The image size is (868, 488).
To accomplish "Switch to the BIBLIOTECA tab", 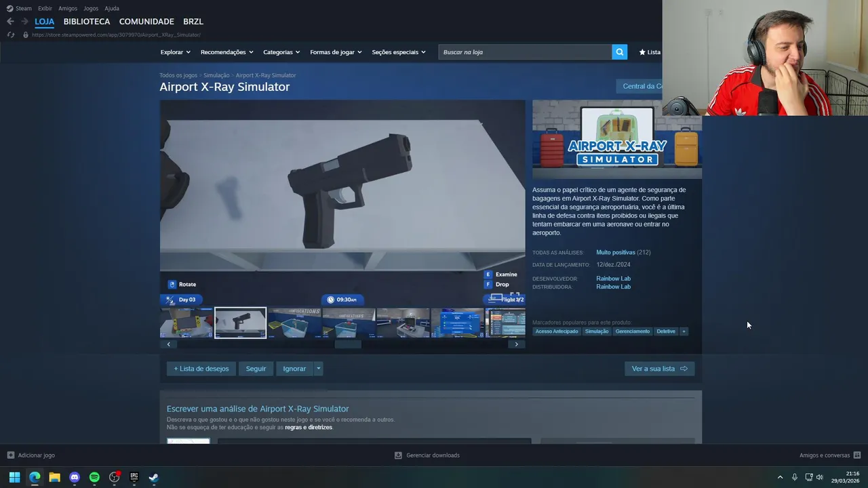I will click(87, 22).
